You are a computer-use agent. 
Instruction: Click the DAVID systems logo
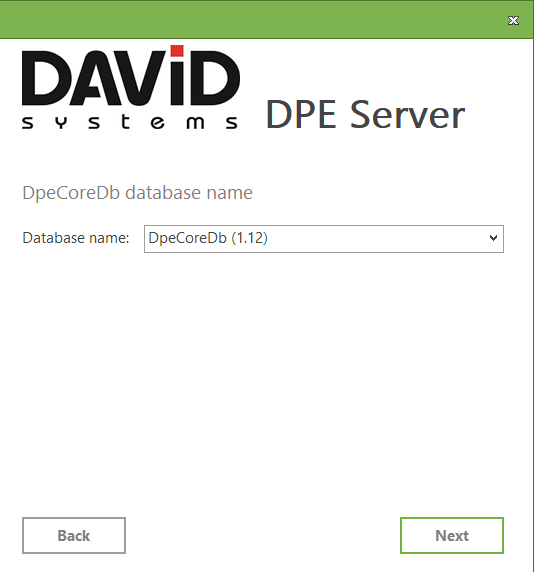click(131, 87)
